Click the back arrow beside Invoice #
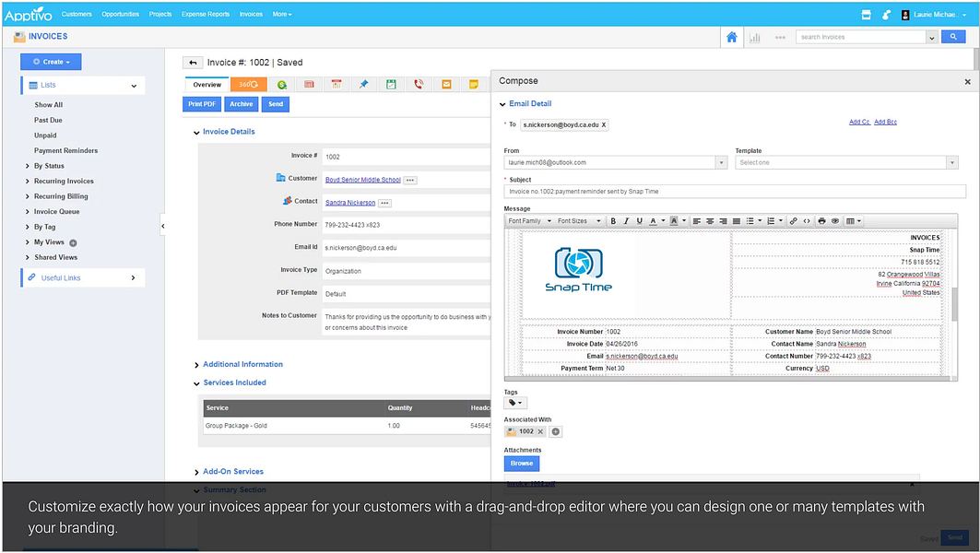 pos(193,63)
